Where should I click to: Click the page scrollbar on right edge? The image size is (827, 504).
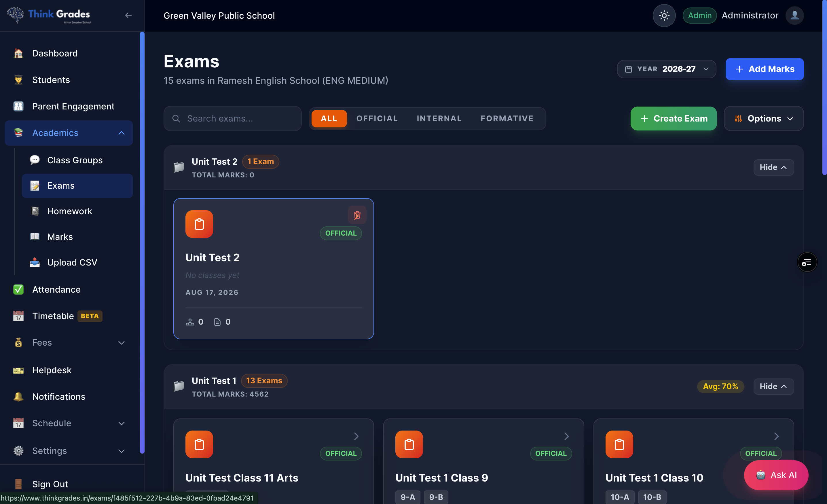point(825,87)
